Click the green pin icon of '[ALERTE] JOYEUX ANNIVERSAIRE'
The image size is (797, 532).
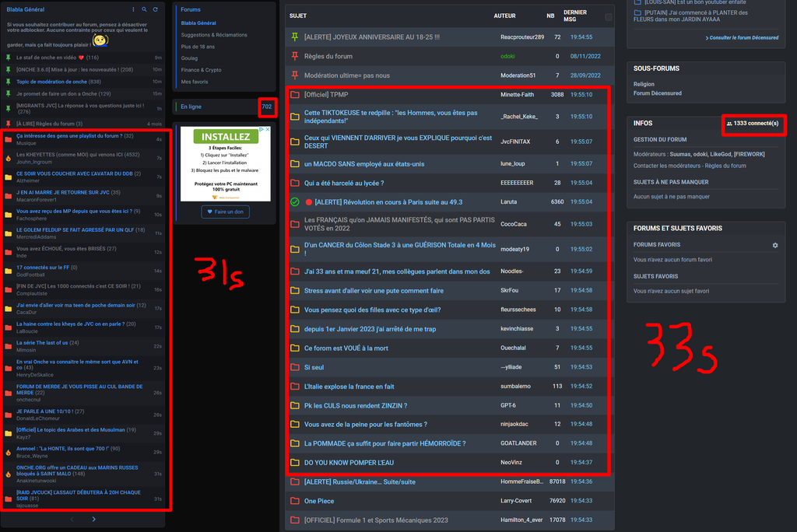coord(295,37)
